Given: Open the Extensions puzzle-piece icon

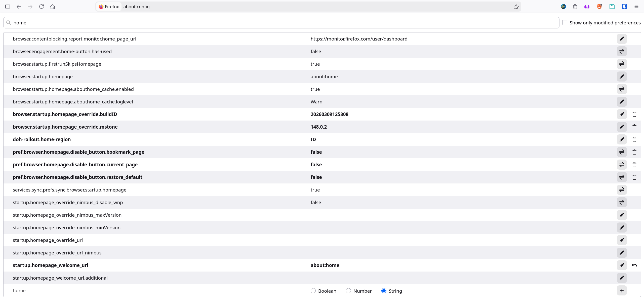Looking at the screenshot, I should (575, 7).
